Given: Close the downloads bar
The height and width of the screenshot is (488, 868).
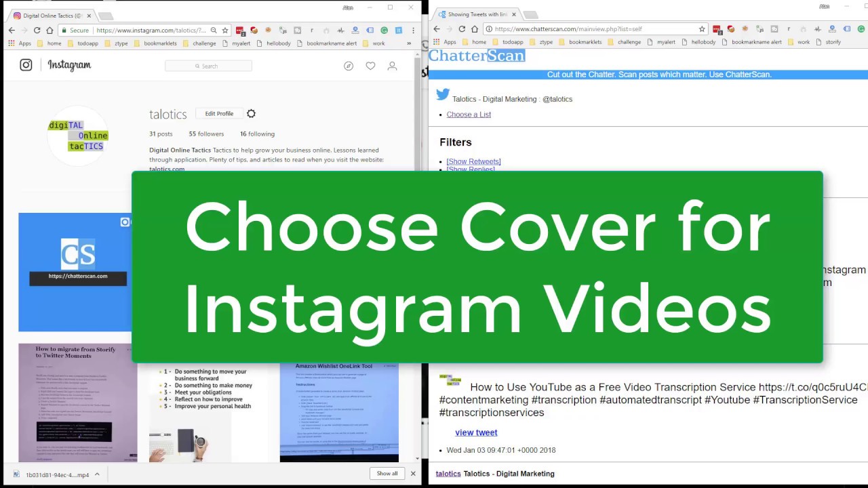Looking at the screenshot, I should click(x=413, y=474).
